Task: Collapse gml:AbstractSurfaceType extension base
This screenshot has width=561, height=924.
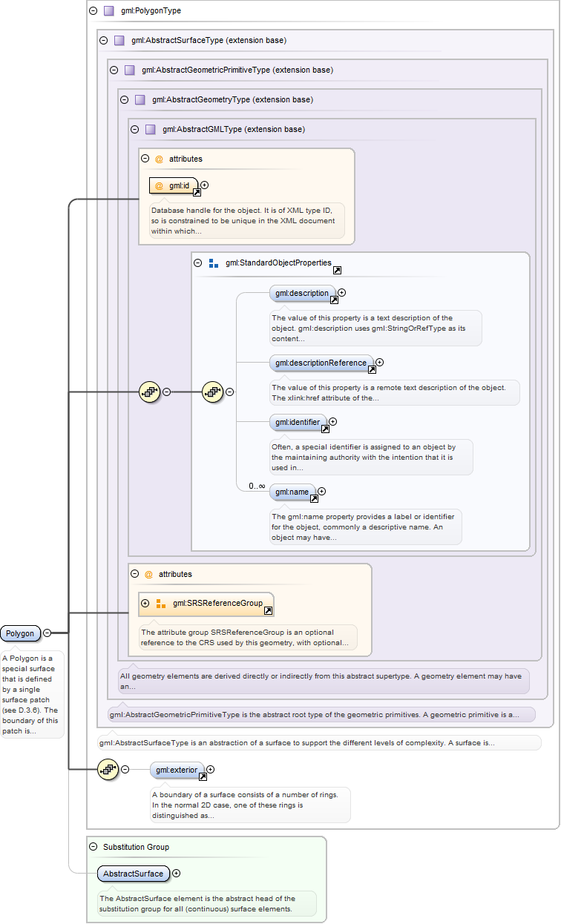Action: point(104,40)
